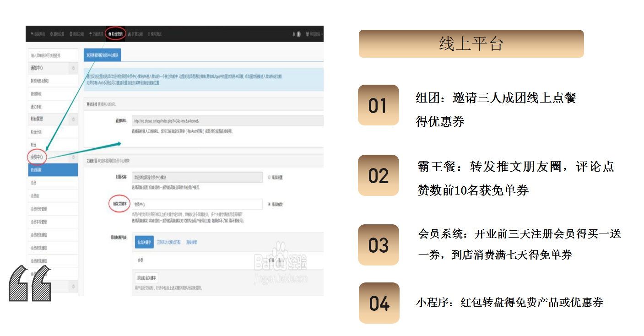This screenshot has width=644, height=336.
Task: Switch to 正则表达式模式匹配 tab
Action: pyautogui.click(x=168, y=242)
